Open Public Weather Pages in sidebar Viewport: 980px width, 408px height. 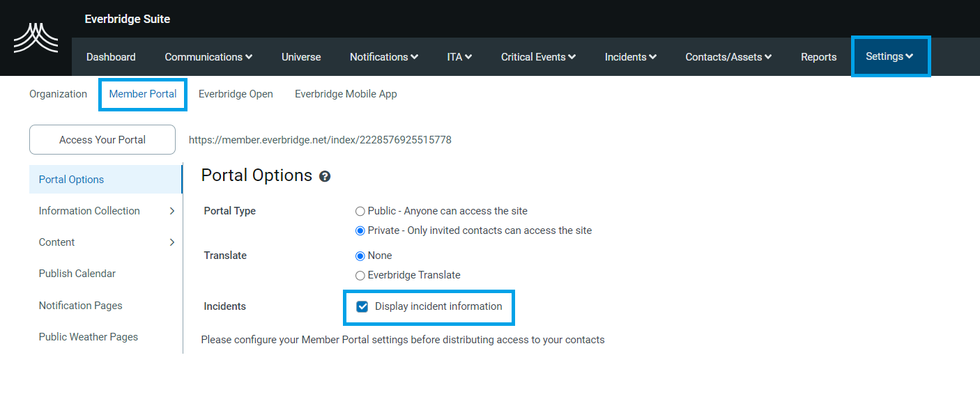(89, 337)
